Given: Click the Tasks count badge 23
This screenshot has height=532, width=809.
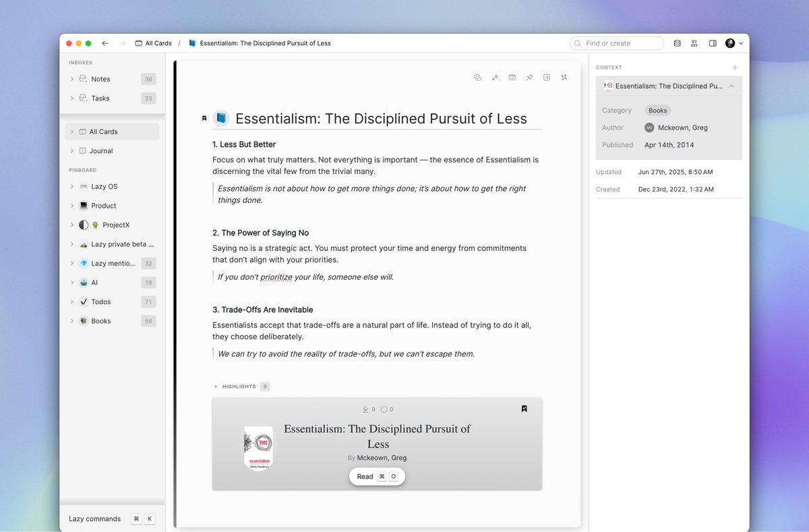Looking at the screenshot, I should tap(148, 98).
